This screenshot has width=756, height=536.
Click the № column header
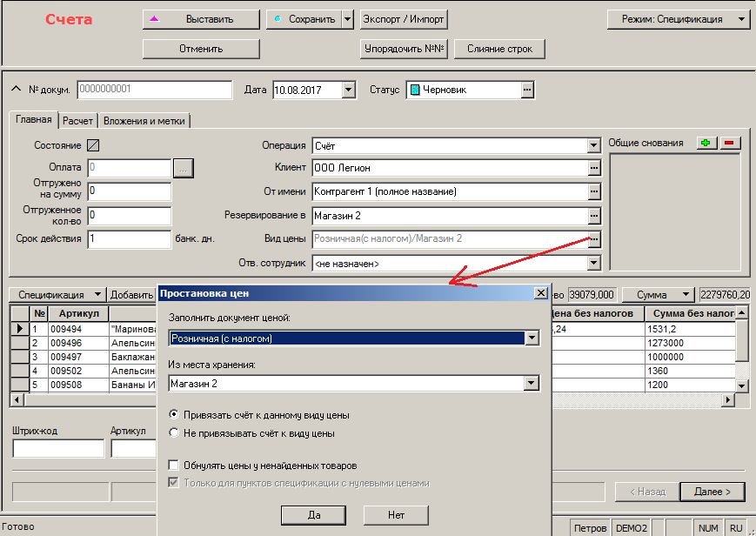pyautogui.click(x=39, y=313)
